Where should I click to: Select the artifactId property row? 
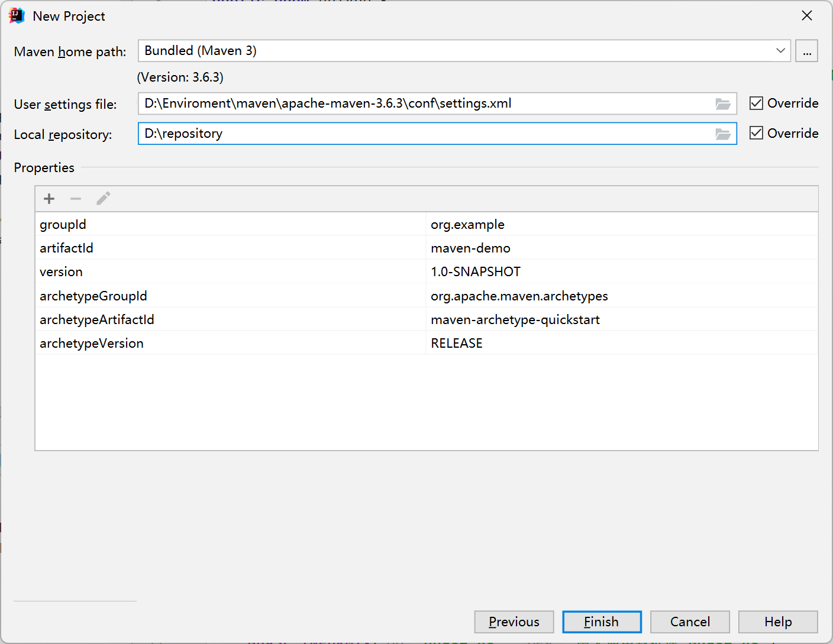231,248
